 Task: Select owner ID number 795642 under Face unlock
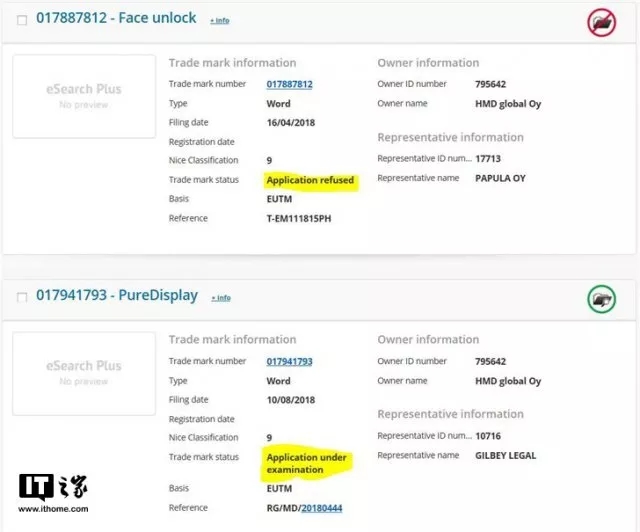pos(490,85)
